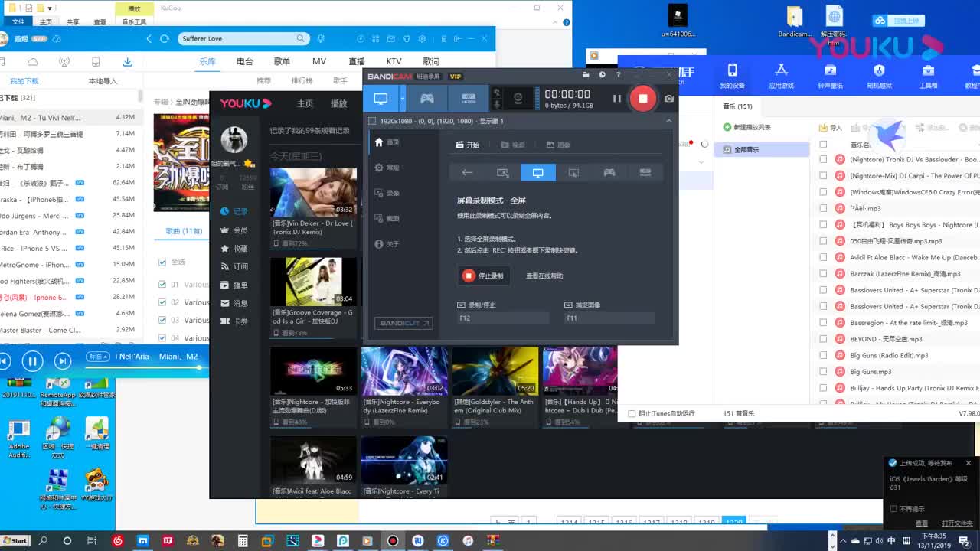Check the Big Guns (Radio Edit).mp3 checkbox
The height and width of the screenshot is (551, 980).
point(823,355)
